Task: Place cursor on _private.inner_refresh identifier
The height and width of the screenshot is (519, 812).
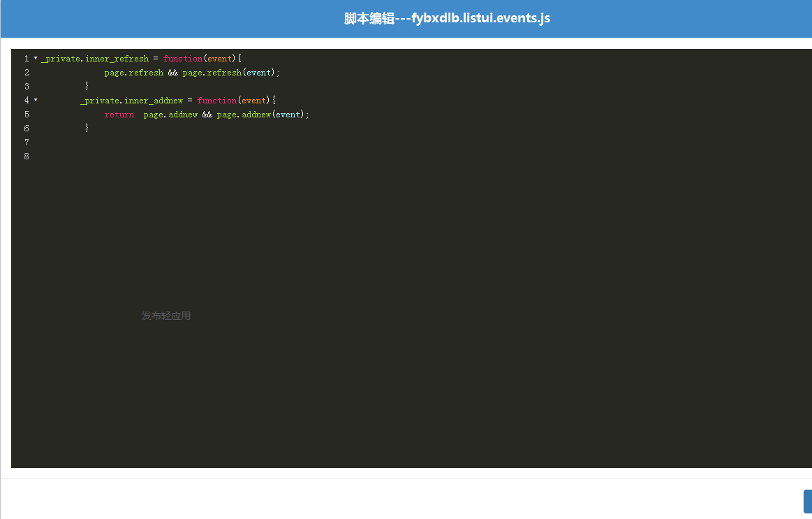Action: tap(95, 59)
